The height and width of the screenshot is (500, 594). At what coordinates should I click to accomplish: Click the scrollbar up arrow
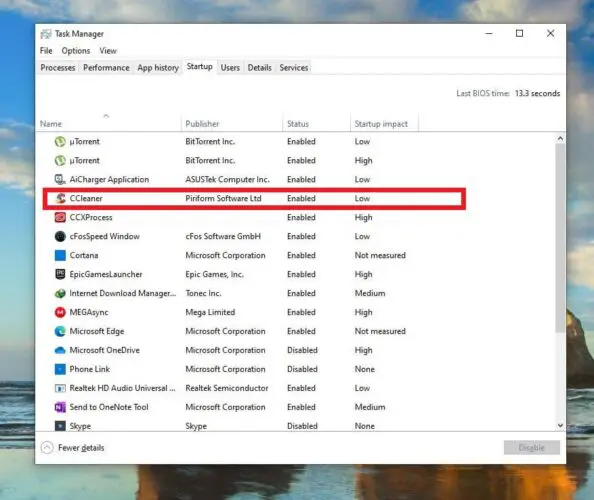point(560,139)
